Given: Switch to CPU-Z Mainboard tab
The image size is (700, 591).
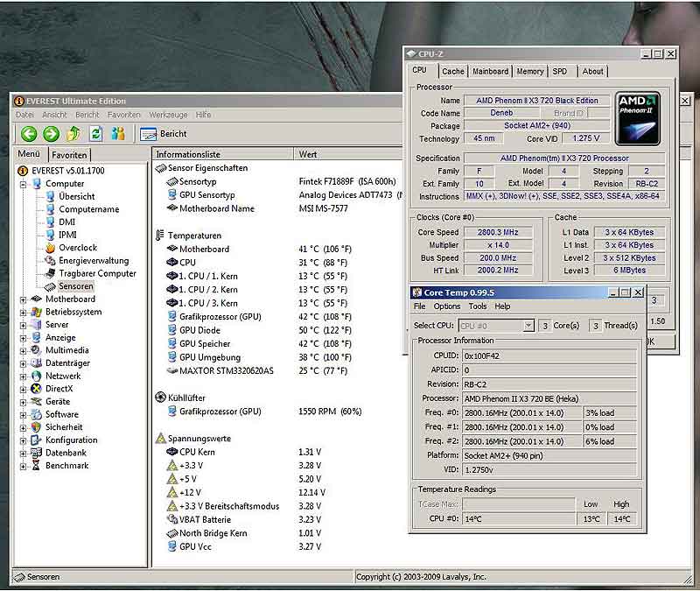Looking at the screenshot, I should click(490, 71).
